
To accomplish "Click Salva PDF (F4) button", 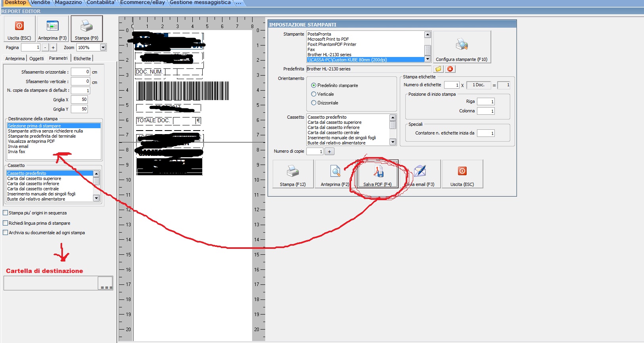I will tap(378, 174).
